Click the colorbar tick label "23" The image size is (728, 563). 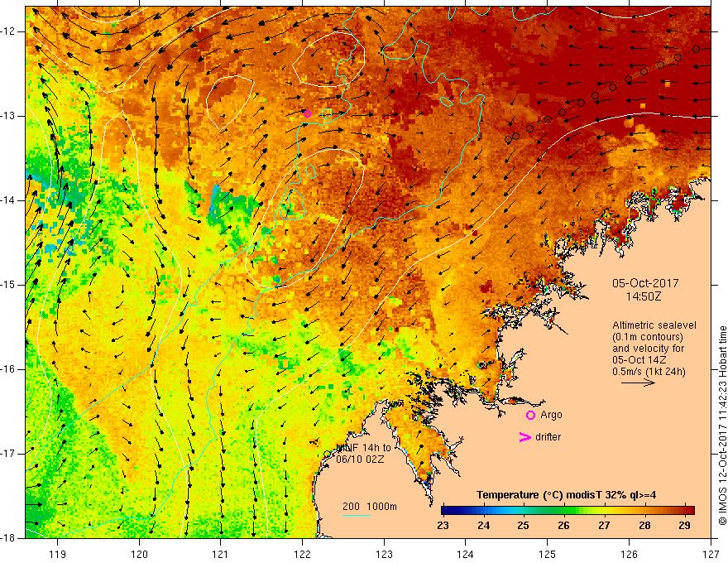(443, 526)
